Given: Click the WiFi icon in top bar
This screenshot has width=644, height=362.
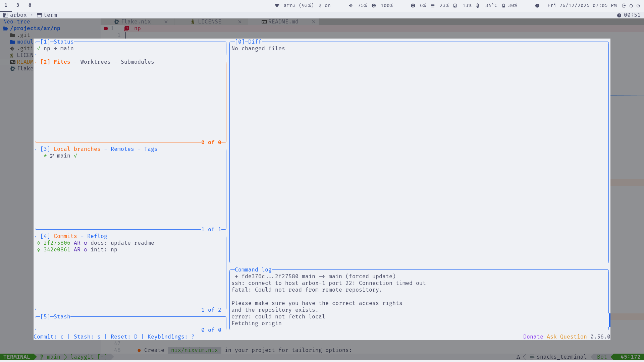Looking at the screenshot, I should coord(277,5).
